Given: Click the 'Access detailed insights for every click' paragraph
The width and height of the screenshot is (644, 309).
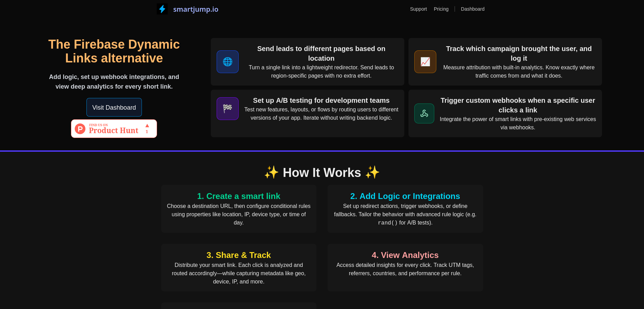Looking at the screenshot, I should tap(405, 269).
